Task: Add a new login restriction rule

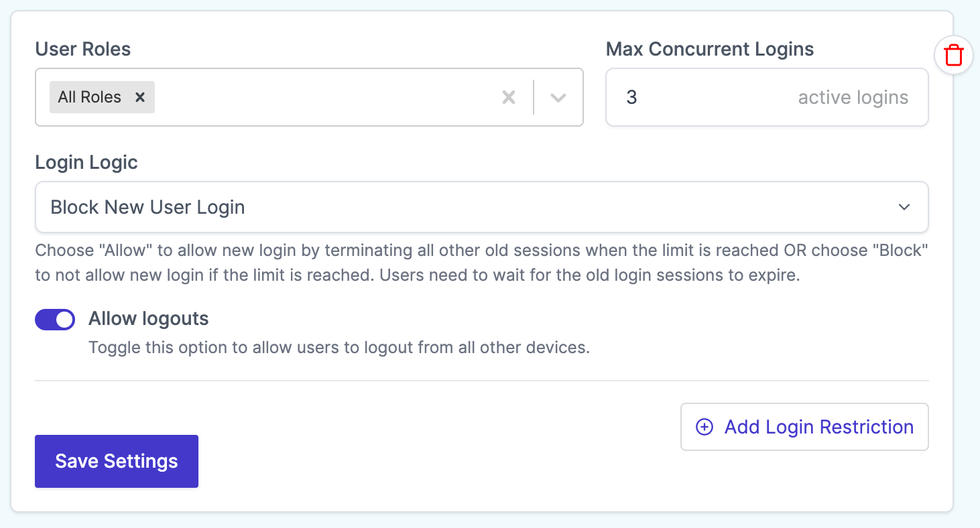Action: pyautogui.click(x=804, y=427)
